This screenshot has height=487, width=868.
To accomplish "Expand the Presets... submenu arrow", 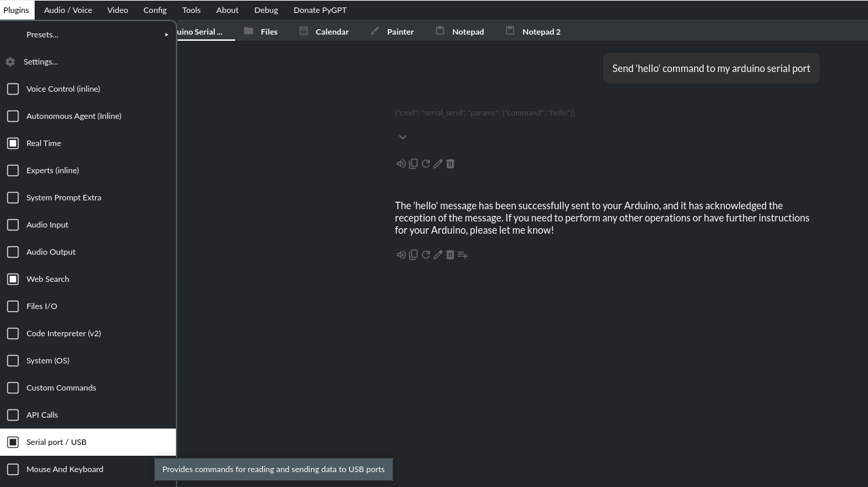I will point(166,35).
